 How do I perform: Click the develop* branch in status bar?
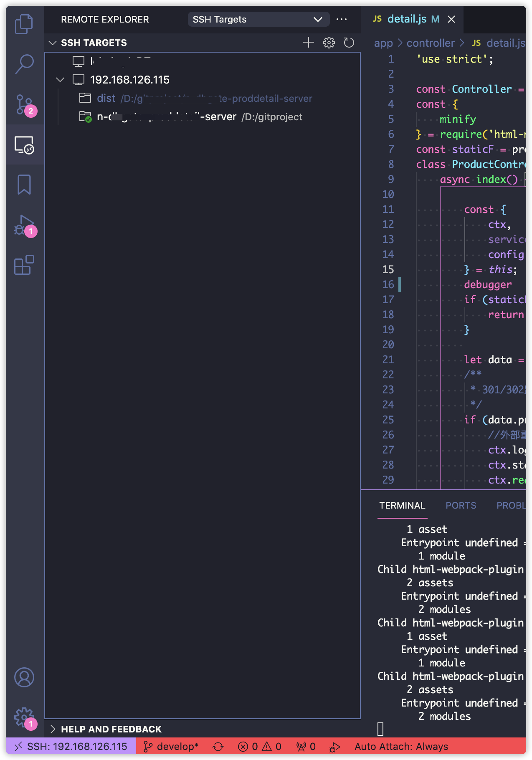(171, 746)
